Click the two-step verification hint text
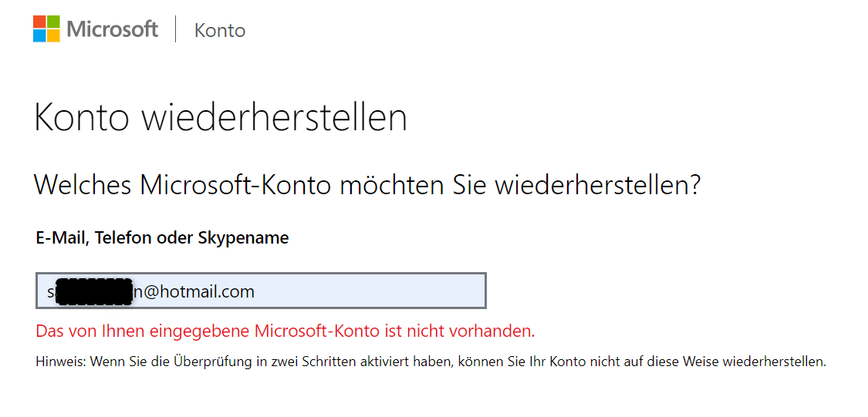 pos(431,363)
